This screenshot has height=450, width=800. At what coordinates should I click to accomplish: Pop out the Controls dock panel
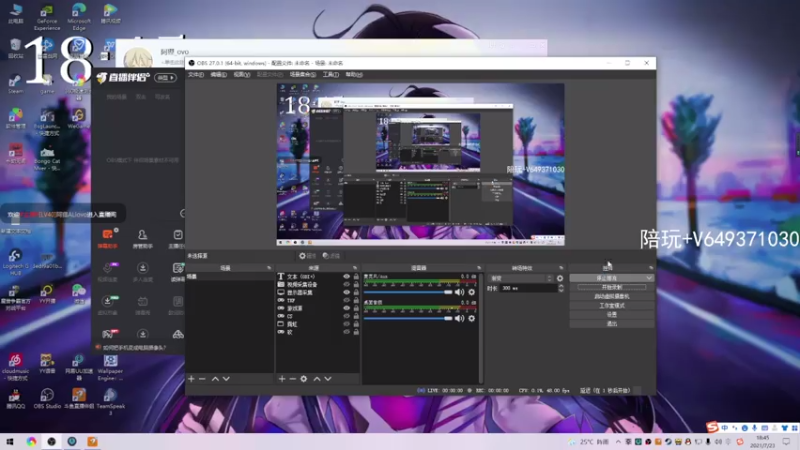[x=651, y=268]
